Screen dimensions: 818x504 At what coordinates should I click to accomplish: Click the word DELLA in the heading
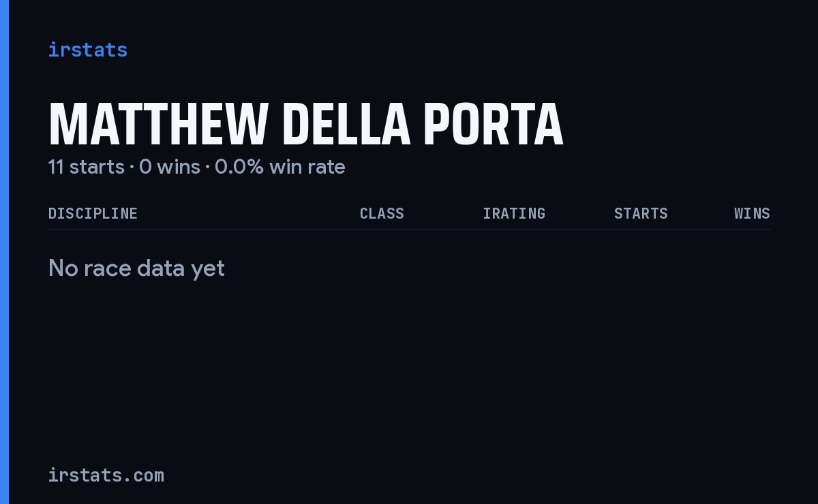[x=346, y=124]
